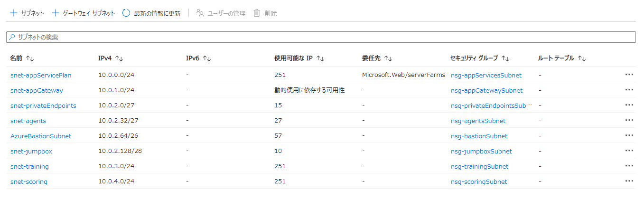Screen dimensions: 644x210
Task: Sort by ルート テーブル column
Action: (562, 58)
